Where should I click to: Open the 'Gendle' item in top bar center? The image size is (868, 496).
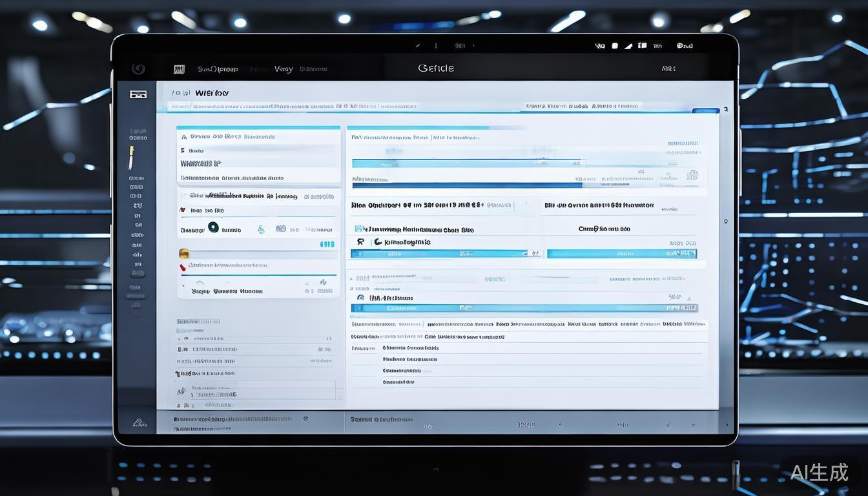tap(436, 68)
